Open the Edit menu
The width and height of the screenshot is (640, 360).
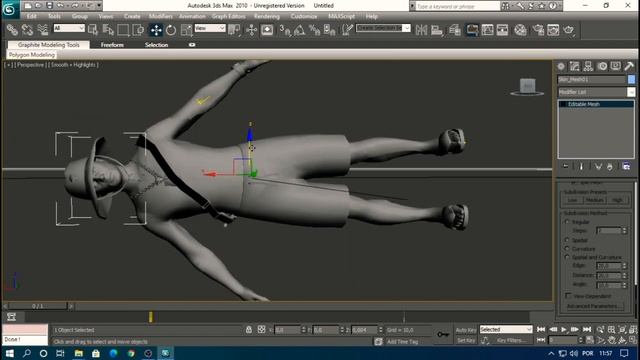point(31,16)
